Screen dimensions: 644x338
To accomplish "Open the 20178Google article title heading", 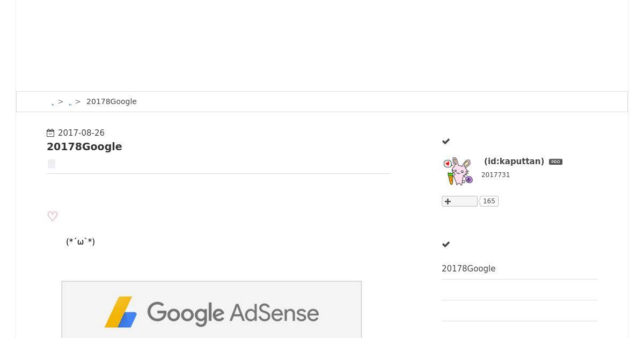I will [x=84, y=146].
